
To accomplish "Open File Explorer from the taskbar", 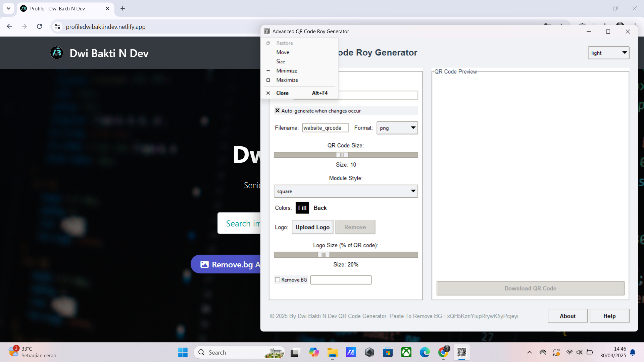I will 333,352.
